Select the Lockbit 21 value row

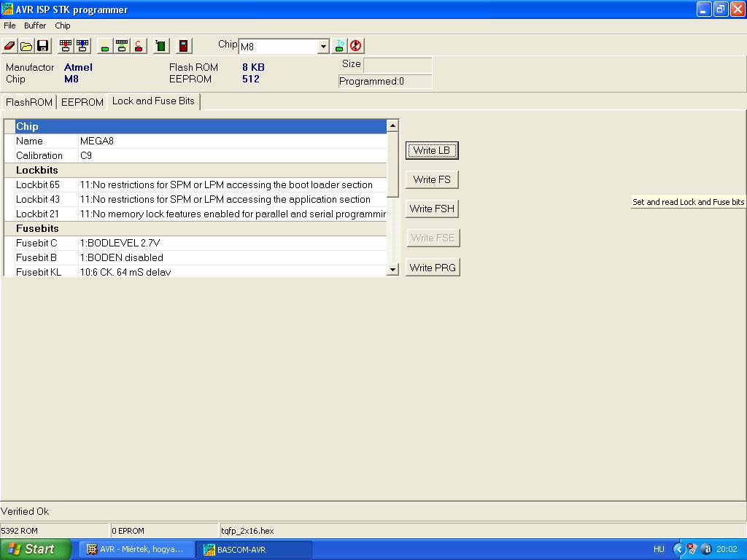233,214
